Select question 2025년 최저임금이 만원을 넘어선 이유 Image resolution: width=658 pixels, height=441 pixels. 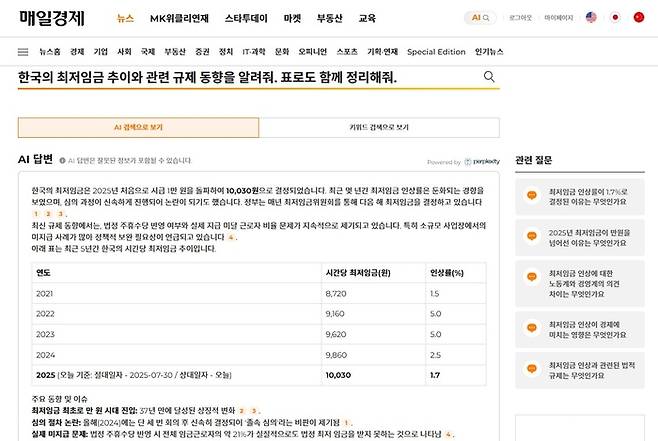coord(580,237)
